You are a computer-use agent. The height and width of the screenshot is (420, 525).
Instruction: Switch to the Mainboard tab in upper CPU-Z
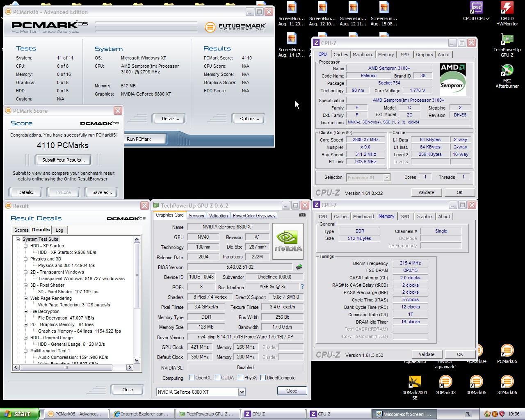coord(363,55)
